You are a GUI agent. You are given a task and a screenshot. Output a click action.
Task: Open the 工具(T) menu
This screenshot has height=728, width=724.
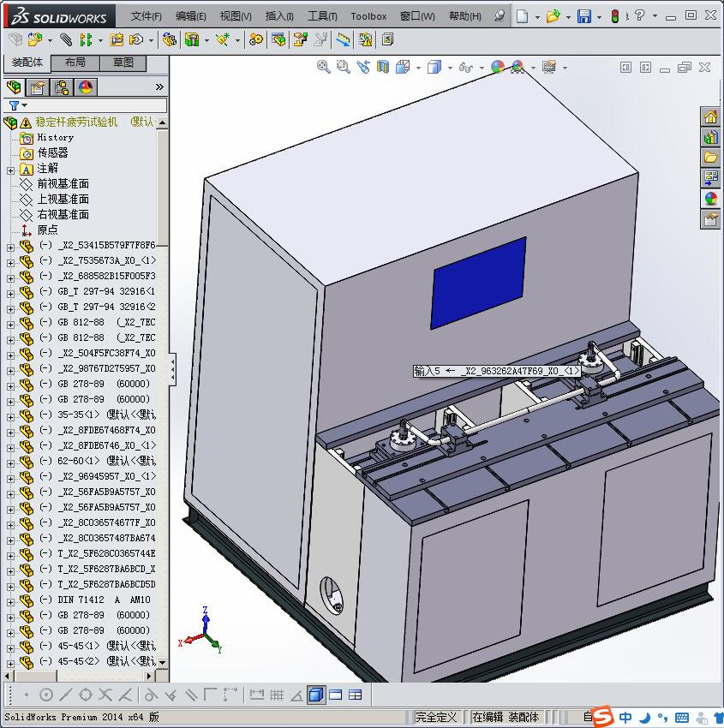(x=322, y=16)
